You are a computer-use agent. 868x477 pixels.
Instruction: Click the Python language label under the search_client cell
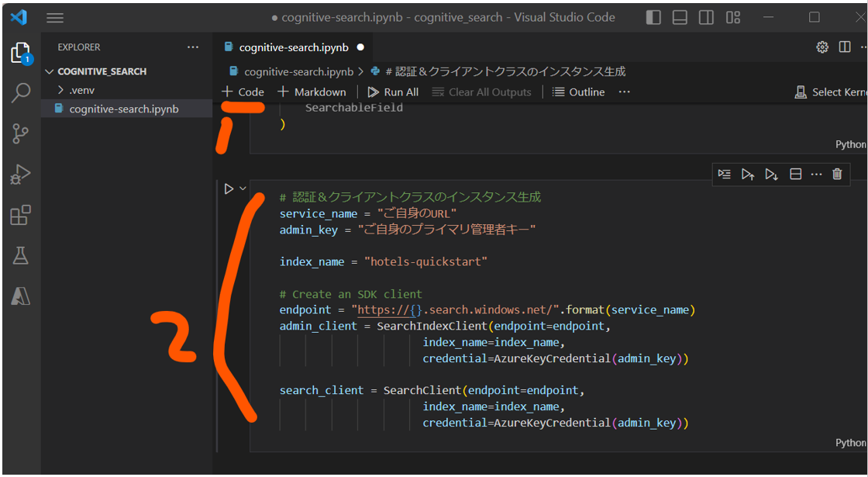852,443
